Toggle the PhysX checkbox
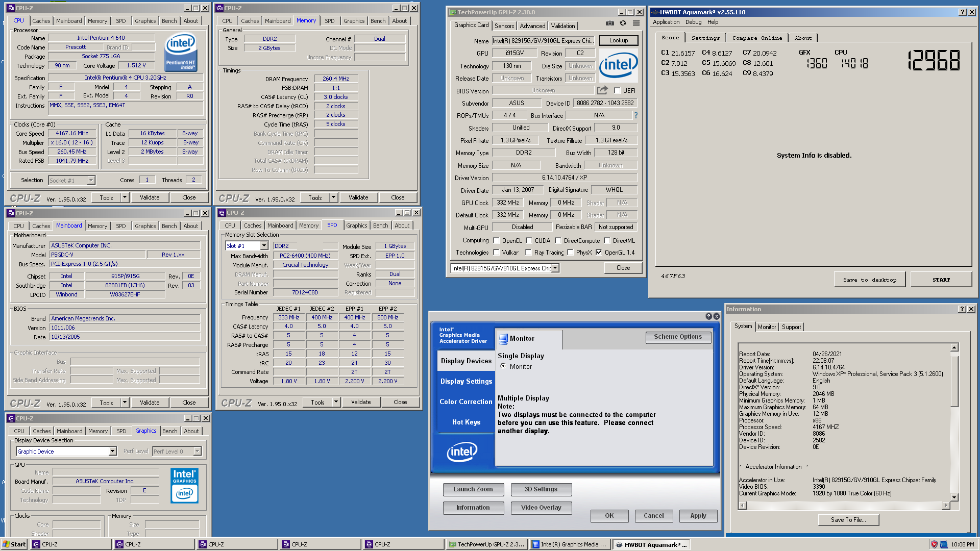 570,252
